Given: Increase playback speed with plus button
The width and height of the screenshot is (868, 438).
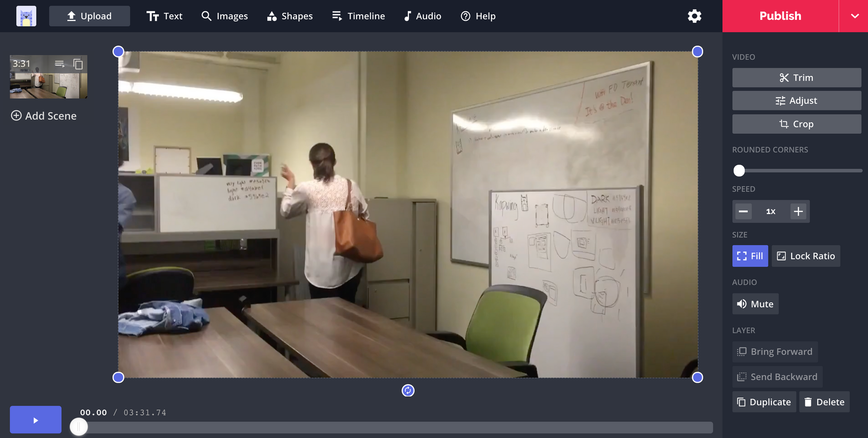Looking at the screenshot, I should [798, 211].
